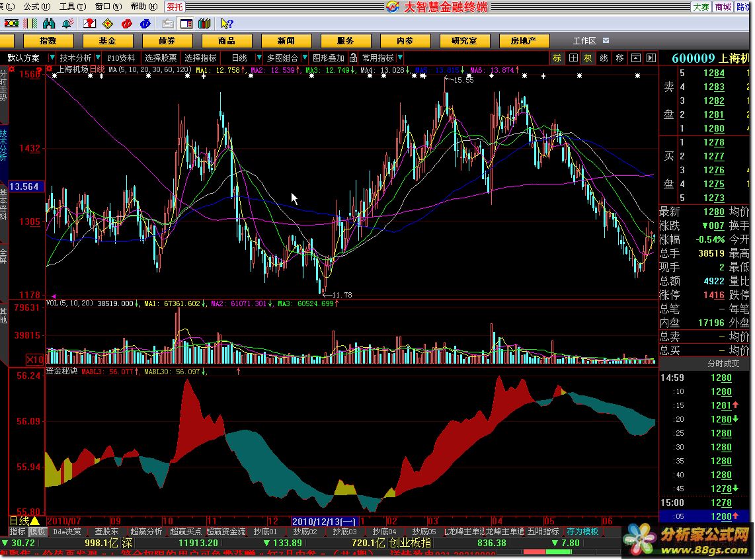
Task: Switch to the 模板 bottom tab
Action: click(x=37, y=531)
